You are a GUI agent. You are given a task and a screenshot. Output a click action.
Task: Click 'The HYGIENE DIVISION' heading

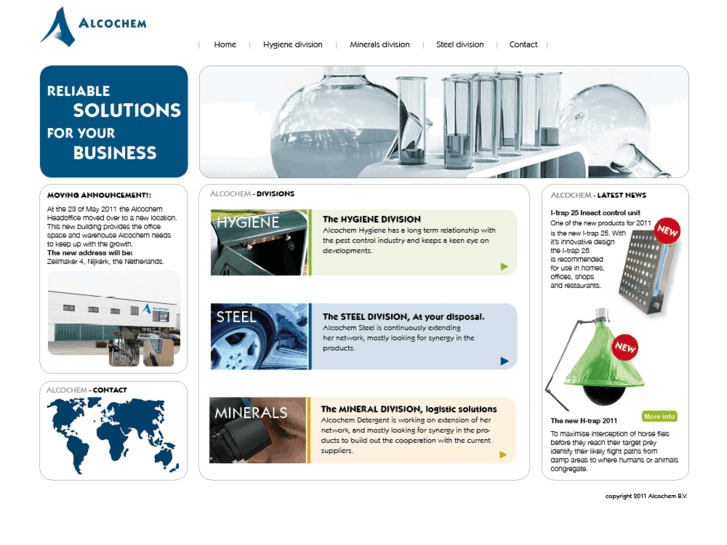click(x=371, y=219)
